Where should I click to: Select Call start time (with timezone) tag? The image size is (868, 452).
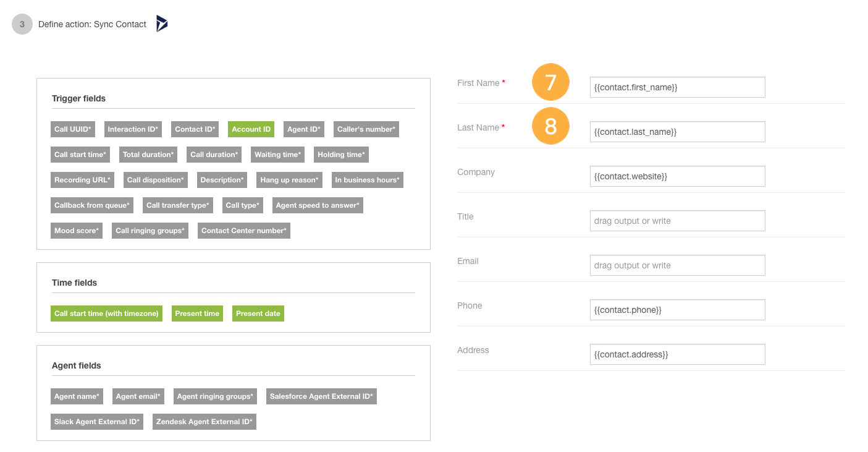(x=106, y=313)
